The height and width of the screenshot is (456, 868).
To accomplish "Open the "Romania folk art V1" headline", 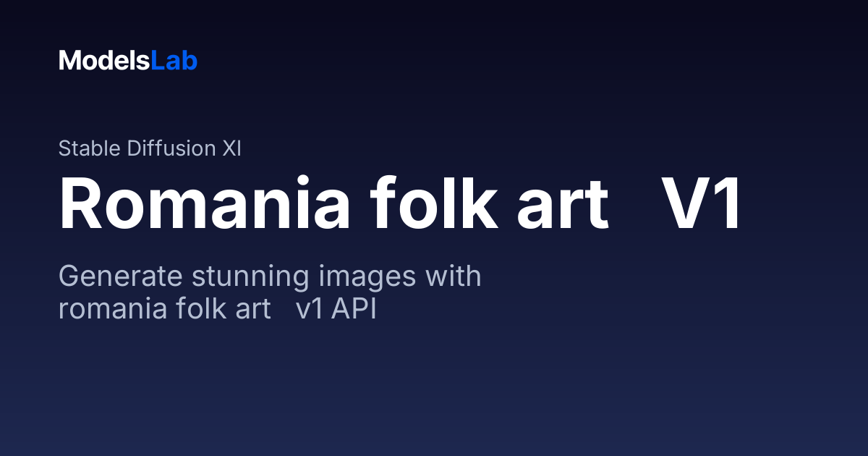I will pyautogui.click(x=401, y=206).
